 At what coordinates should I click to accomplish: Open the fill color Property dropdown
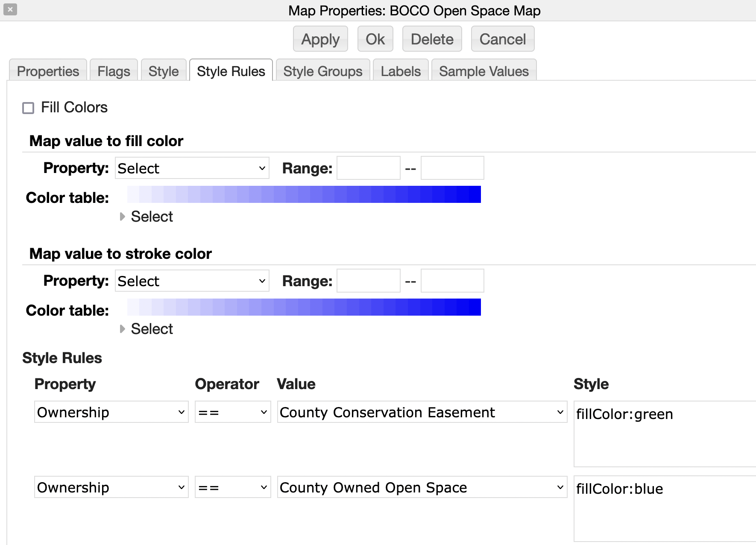pos(192,168)
